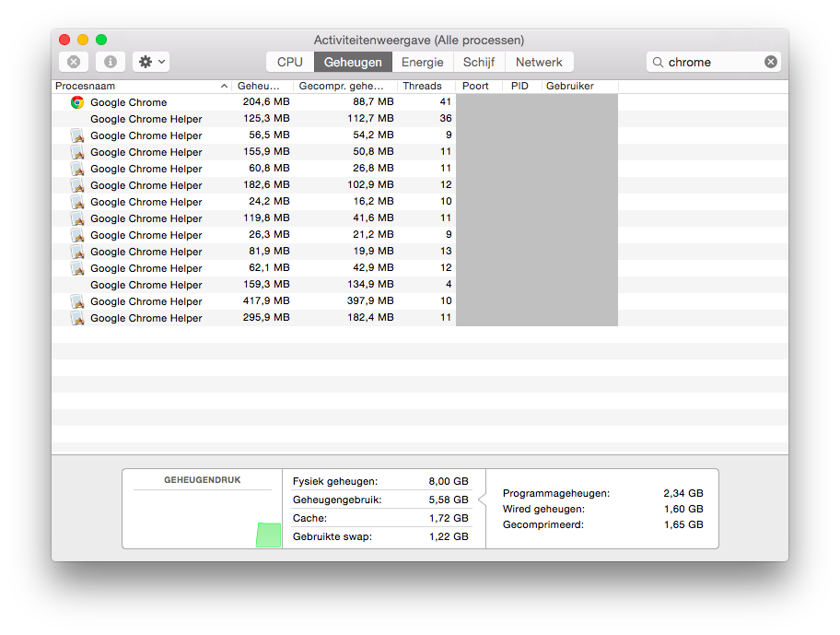Click the 41 threads value

point(445,101)
